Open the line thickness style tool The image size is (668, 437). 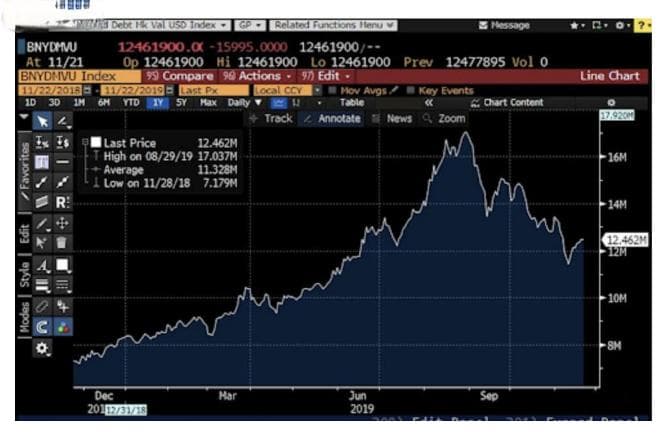[x=42, y=285]
